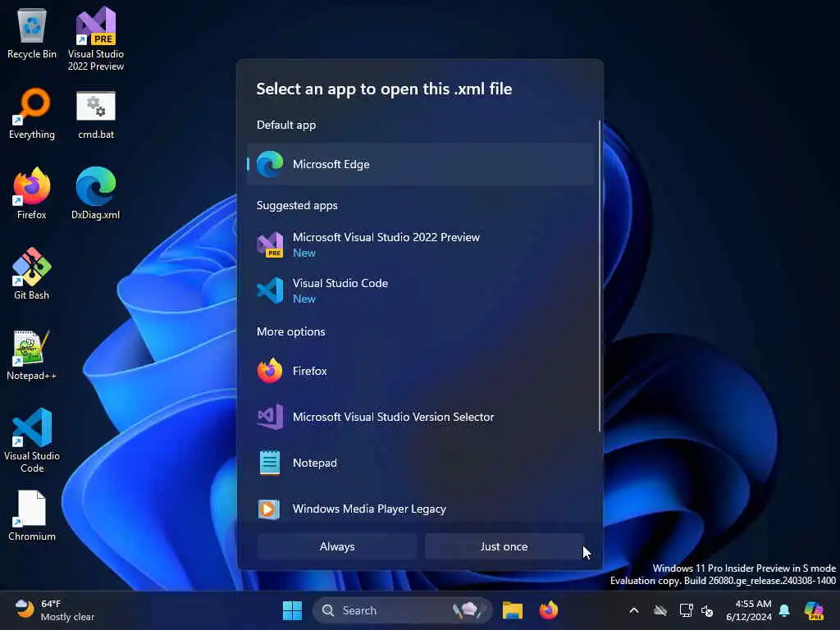Click the Visual Studio Code logo in dialog

[270, 290]
